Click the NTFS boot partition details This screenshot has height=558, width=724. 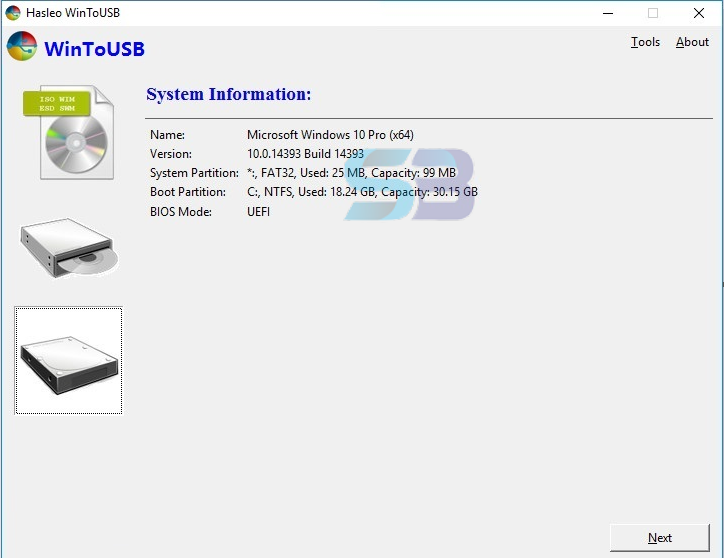(362, 192)
